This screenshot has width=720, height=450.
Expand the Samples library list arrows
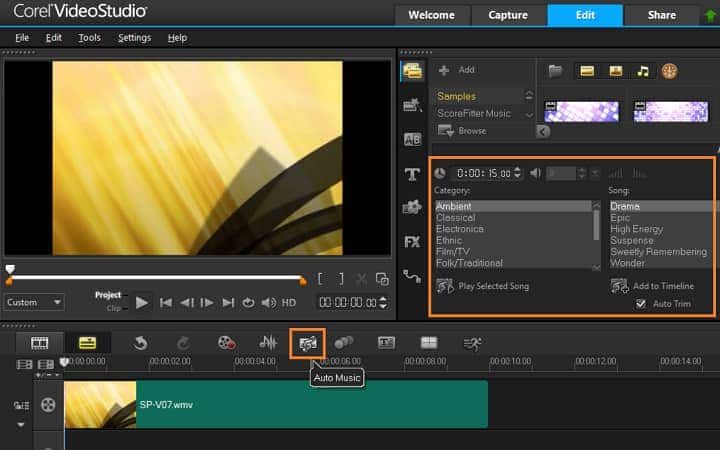[530, 96]
